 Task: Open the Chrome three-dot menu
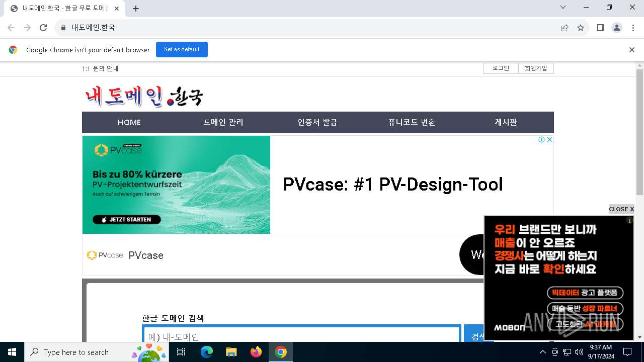[633, 28]
